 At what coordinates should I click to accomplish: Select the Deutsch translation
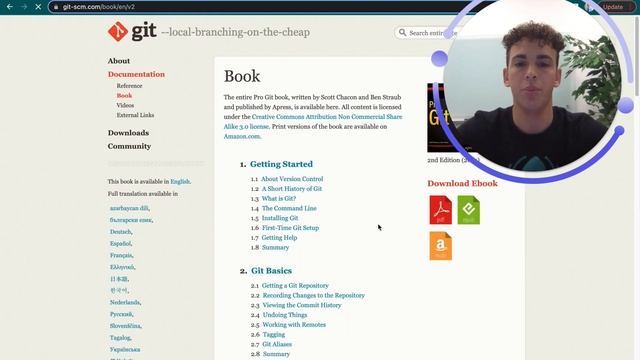click(120, 232)
